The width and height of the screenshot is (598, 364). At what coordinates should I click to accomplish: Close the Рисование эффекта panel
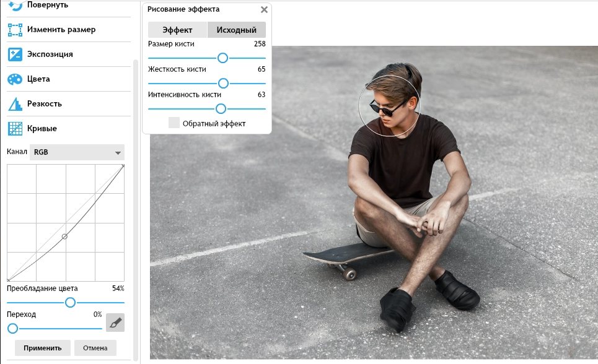tap(265, 10)
